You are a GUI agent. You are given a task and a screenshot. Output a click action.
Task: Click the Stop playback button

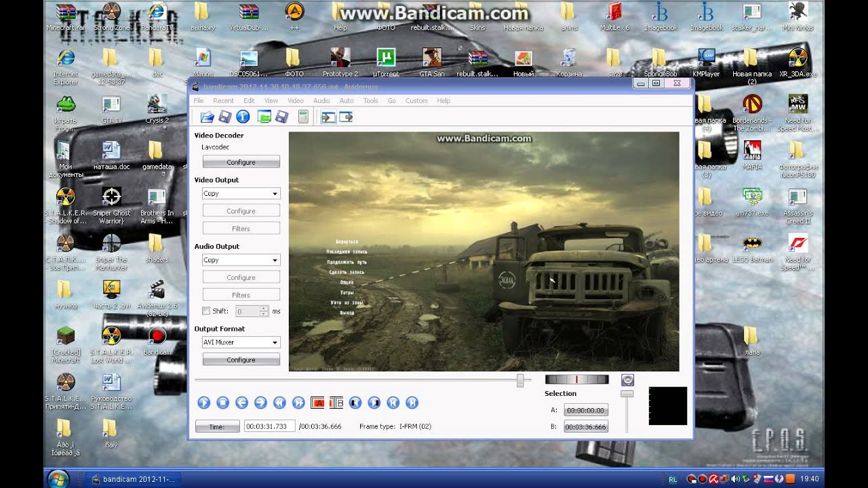click(222, 403)
